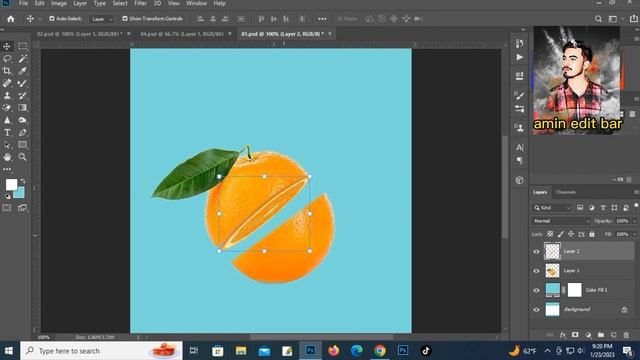
Task: Select the Zoom tool
Action: pyautogui.click(x=22, y=157)
